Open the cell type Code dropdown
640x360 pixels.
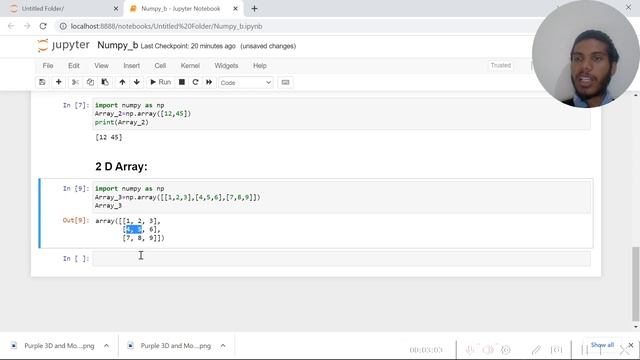[245, 82]
